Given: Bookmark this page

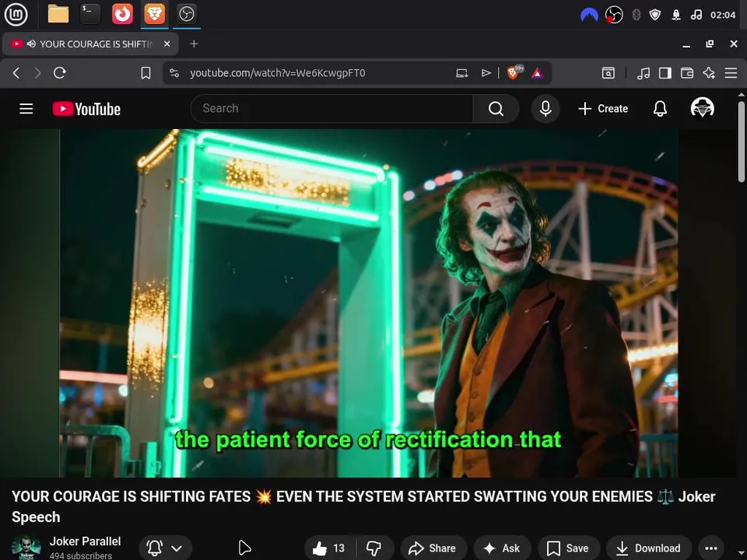Looking at the screenshot, I should (x=146, y=73).
